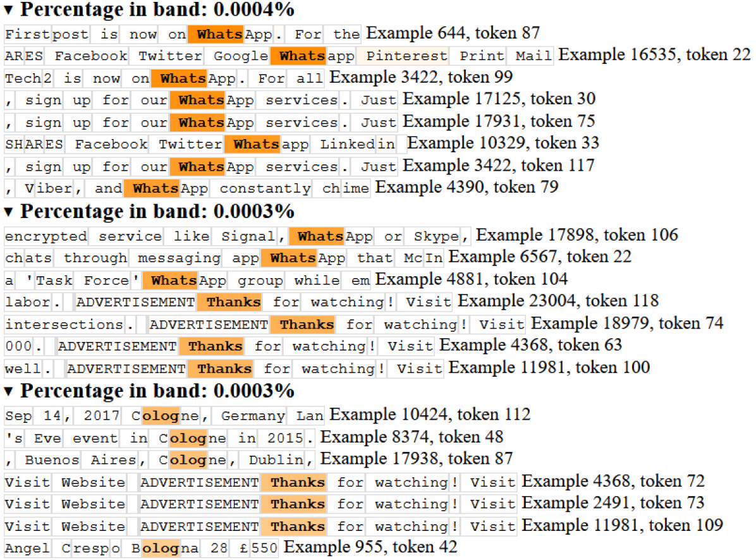This screenshot has height=560, width=756.
Task: Click the 'Example 4881, token 104' label
Action: coord(472,279)
